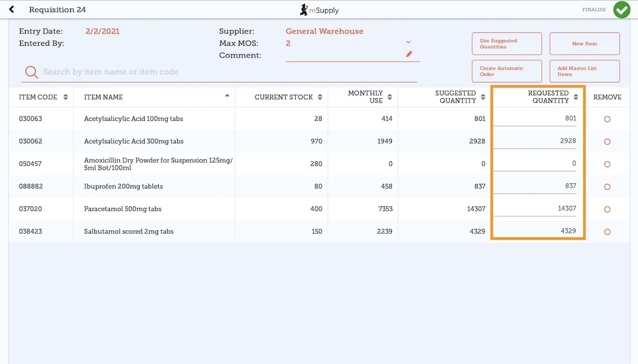
Task: Click the back arrow beside Requisition 24
Action: point(11,9)
